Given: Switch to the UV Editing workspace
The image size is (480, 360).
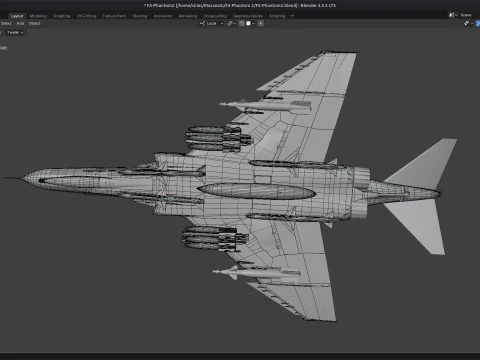Looking at the screenshot, I should tap(86, 16).
